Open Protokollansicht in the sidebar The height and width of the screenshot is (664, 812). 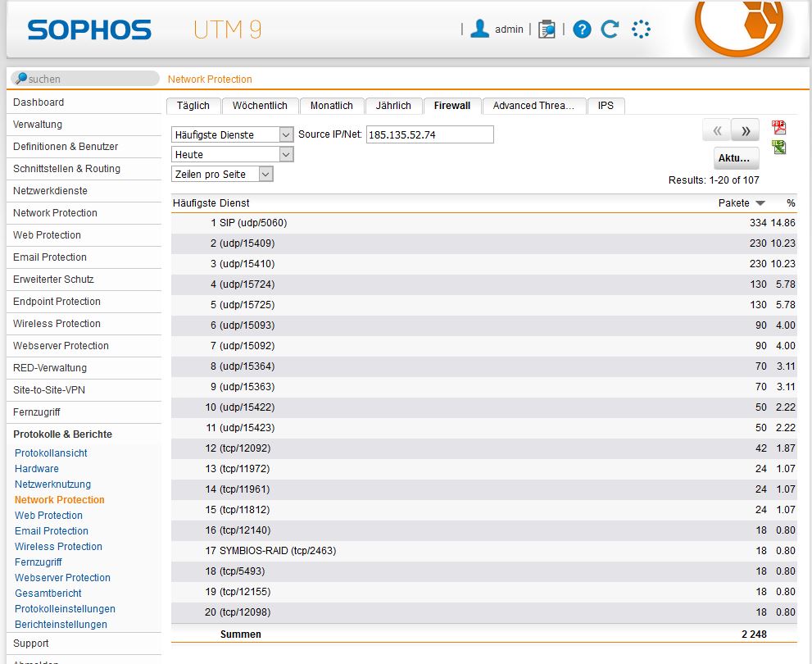point(51,453)
